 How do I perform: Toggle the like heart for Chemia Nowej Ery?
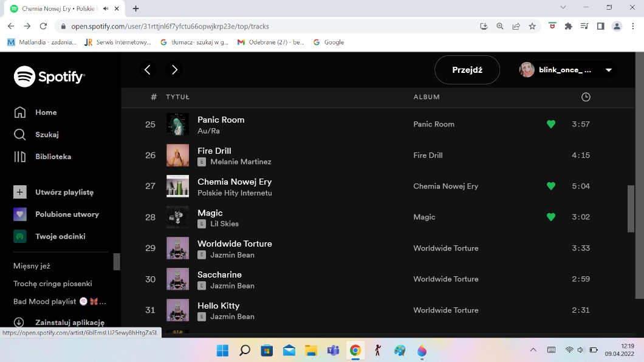(x=551, y=186)
